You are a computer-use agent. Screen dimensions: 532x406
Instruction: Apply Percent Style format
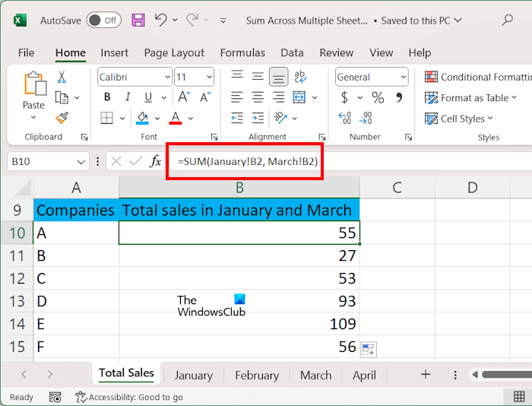click(x=378, y=98)
